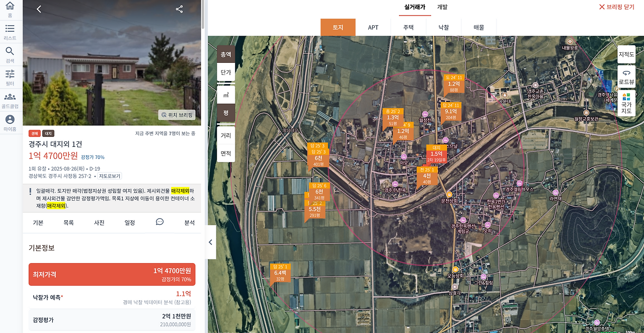Click the 1.2억 88평 map marker
644x333 pixels.
(454, 84)
